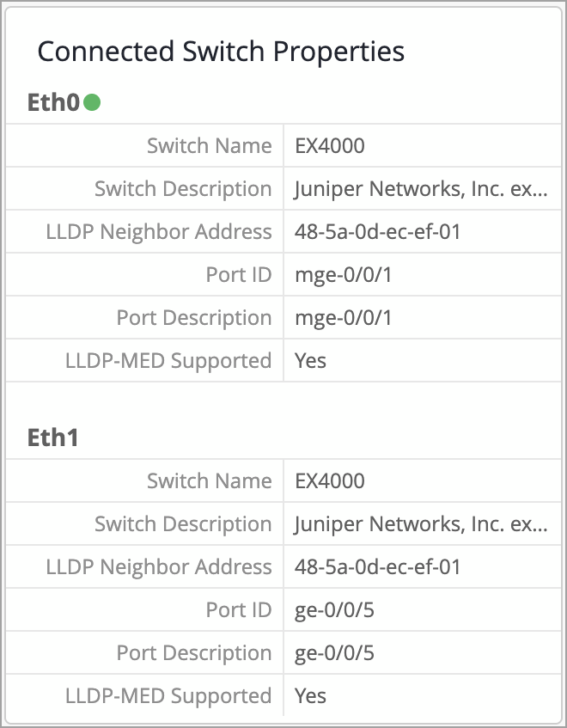Click the EX4000 switch name under Eth0
567x728 pixels.
(329, 146)
